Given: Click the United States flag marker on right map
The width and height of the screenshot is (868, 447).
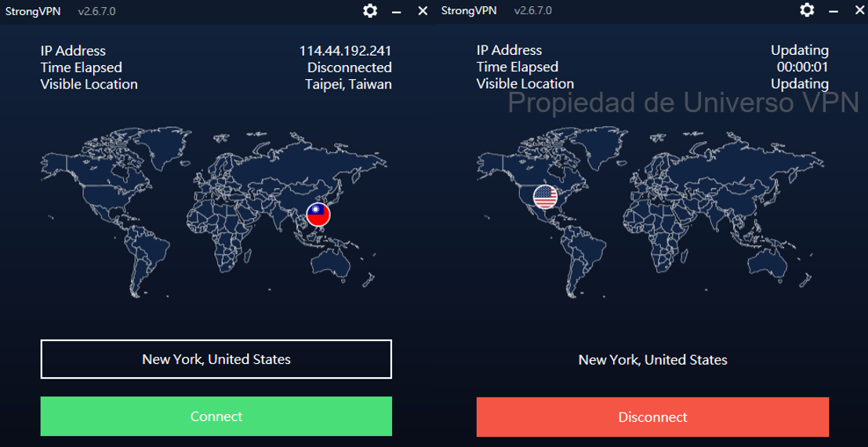Looking at the screenshot, I should click(x=545, y=197).
